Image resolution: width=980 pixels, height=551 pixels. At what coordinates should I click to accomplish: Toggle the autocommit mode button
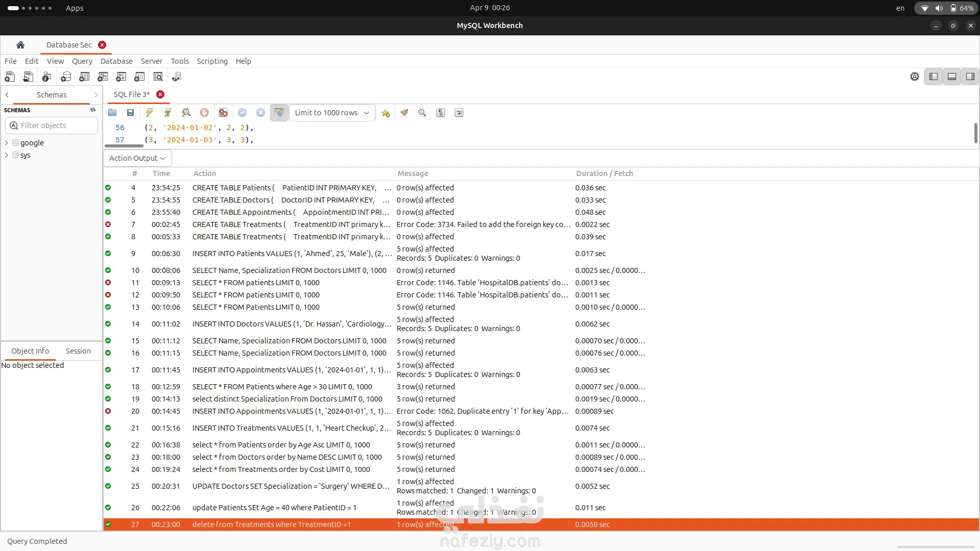[x=279, y=113]
